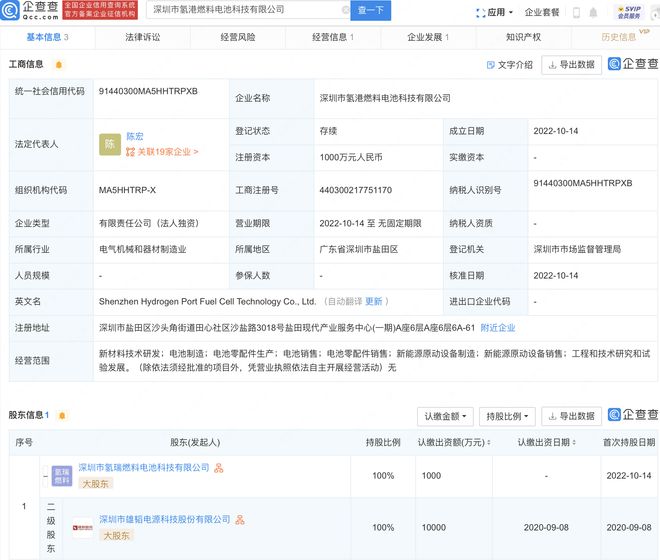Focus the company name search field
The width and height of the screenshot is (660, 560).
click(246, 10)
